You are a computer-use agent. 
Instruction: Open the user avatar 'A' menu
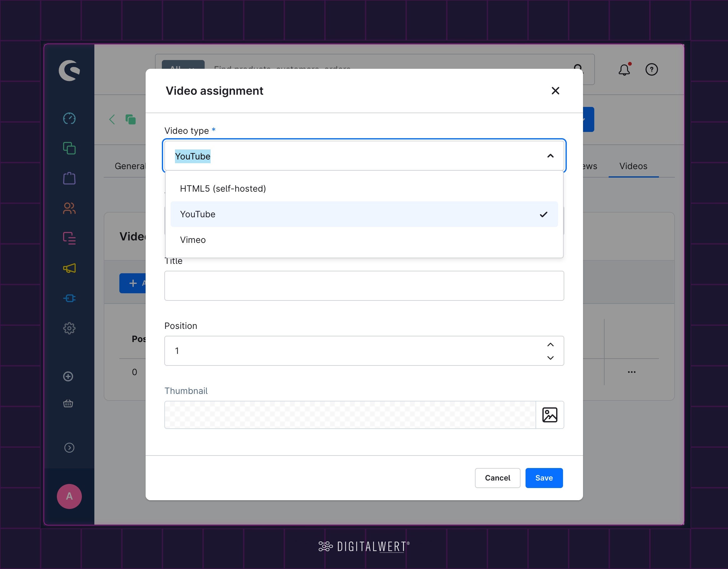tap(69, 496)
